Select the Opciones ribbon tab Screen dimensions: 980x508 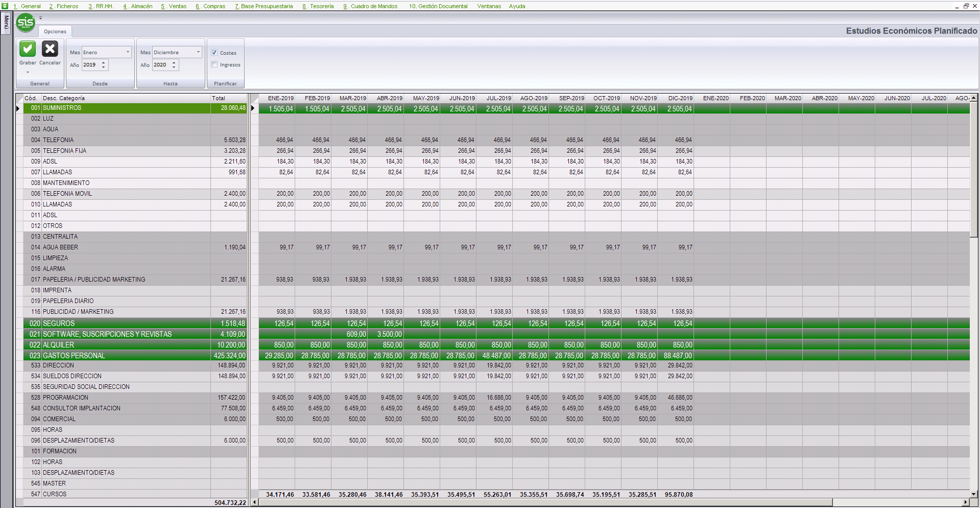55,32
